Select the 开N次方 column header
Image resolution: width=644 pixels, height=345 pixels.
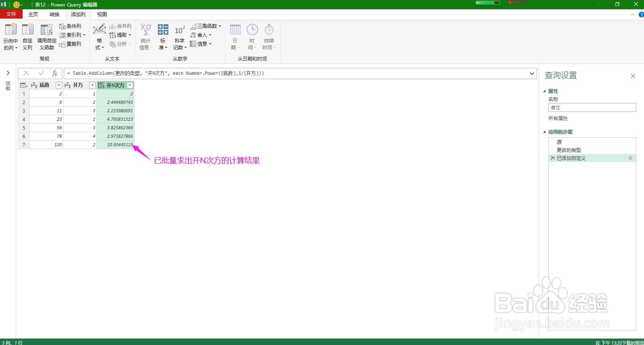click(115, 85)
